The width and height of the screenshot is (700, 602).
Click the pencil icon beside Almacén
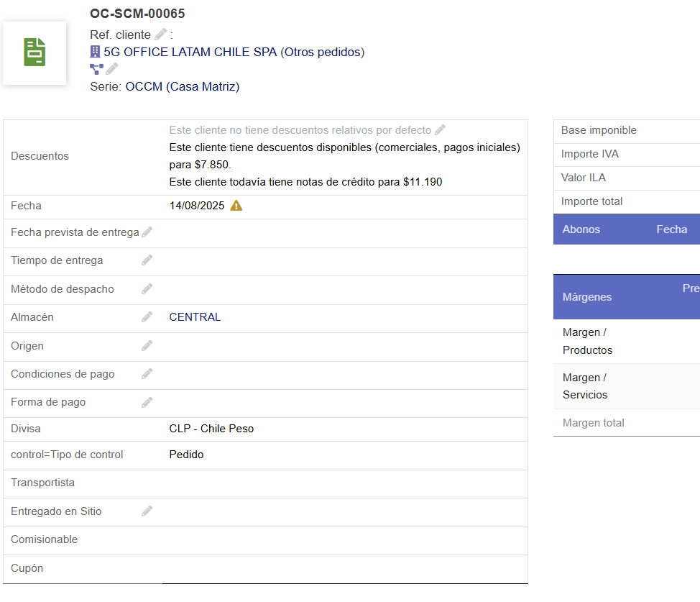point(147,316)
